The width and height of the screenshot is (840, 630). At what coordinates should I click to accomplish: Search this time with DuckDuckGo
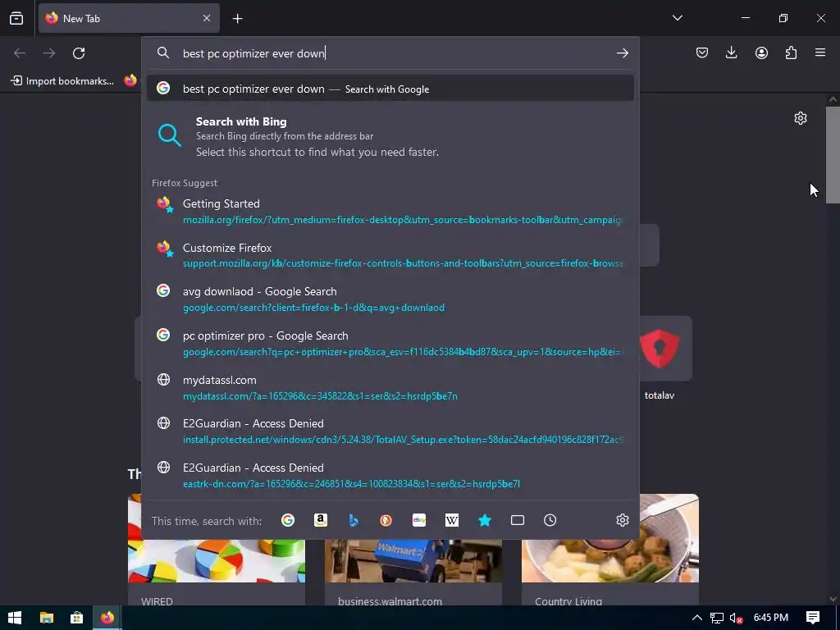point(386,520)
